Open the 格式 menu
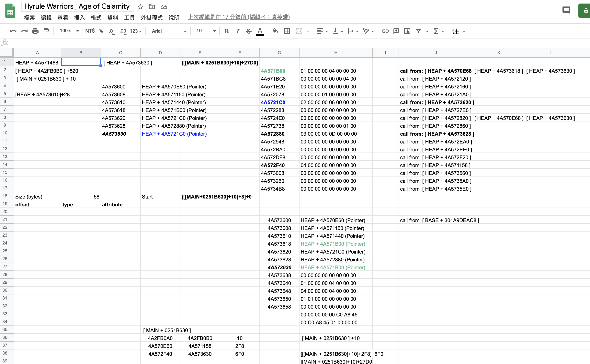This screenshot has height=364, width=590. (96, 17)
